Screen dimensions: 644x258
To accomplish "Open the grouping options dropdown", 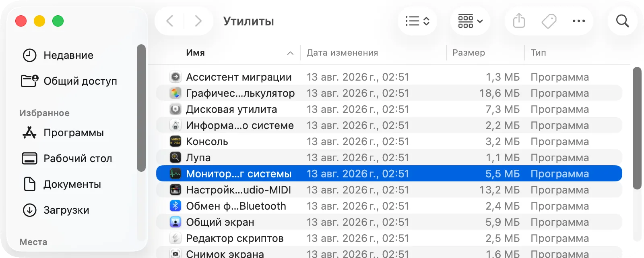I will (470, 21).
